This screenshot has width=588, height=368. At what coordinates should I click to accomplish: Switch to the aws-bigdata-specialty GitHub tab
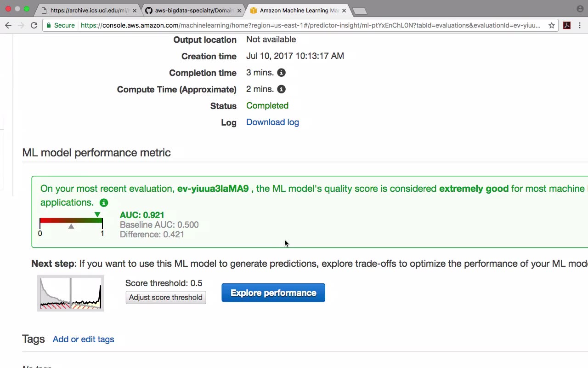pyautogui.click(x=193, y=10)
